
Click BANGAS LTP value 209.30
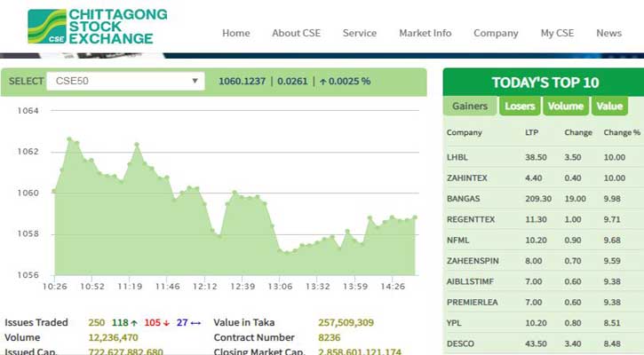click(538, 199)
